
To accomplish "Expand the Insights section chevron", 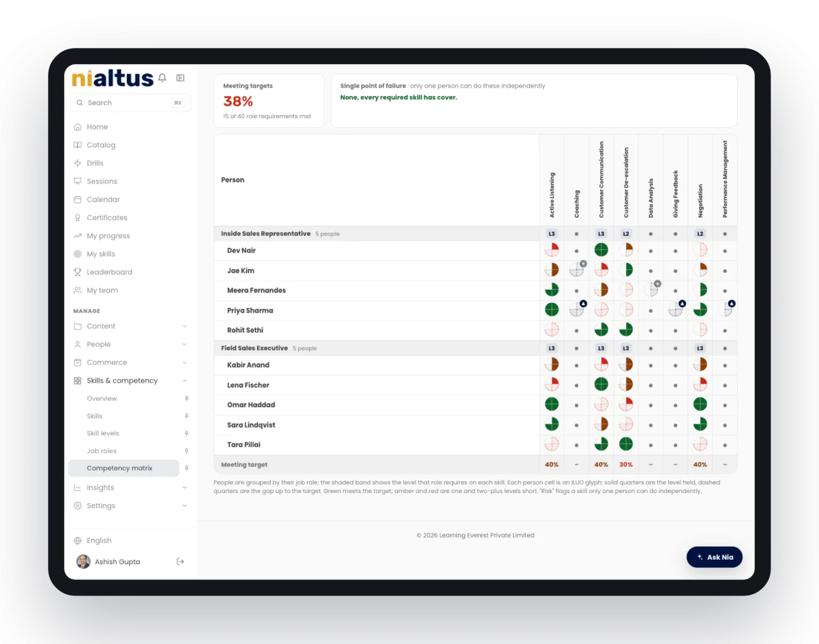I will tap(185, 488).
